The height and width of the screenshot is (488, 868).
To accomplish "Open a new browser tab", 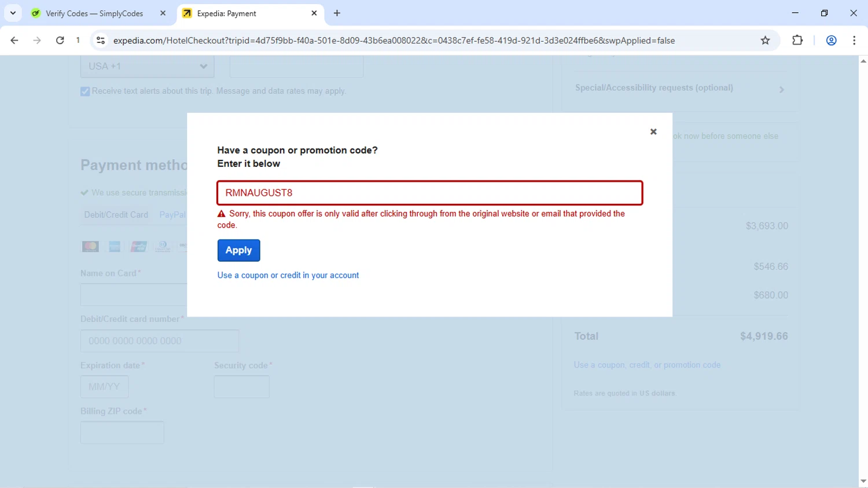I will click(337, 13).
